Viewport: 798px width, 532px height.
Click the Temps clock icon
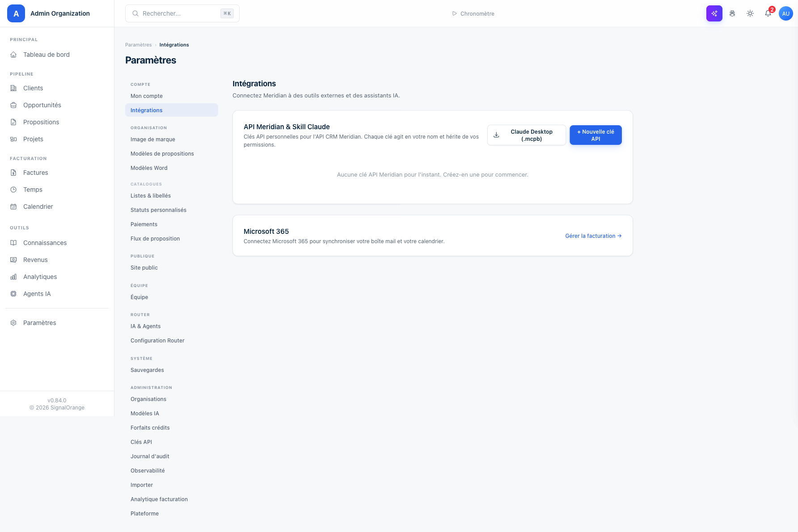(13, 190)
